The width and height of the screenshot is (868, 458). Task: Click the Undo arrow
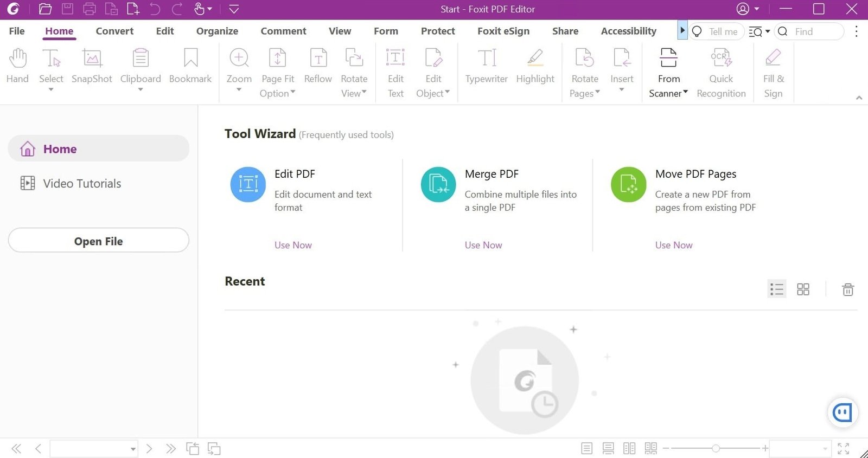point(155,9)
